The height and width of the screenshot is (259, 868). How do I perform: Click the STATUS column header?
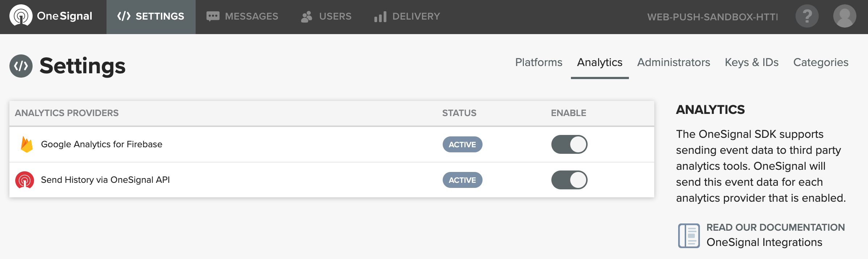[459, 113]
